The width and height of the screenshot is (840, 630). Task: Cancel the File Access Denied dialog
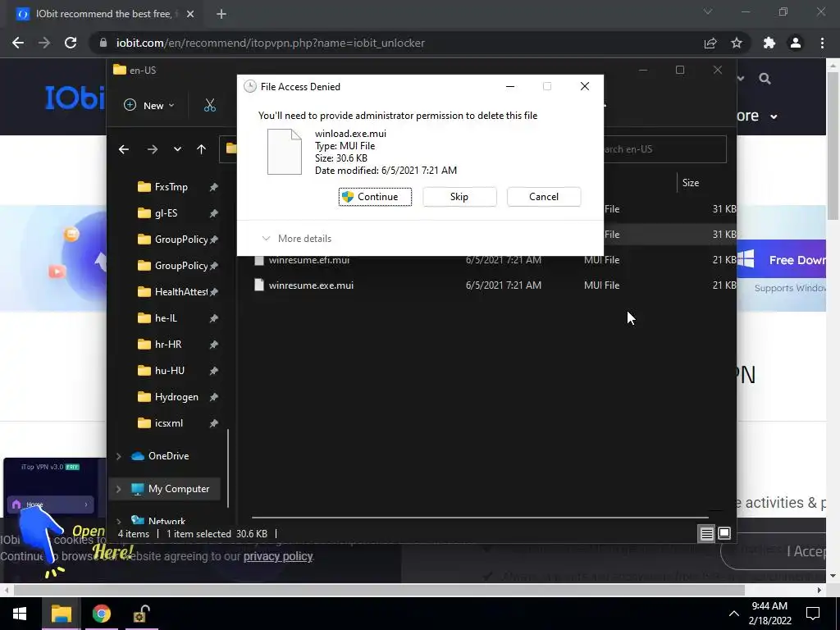[544, 197]
